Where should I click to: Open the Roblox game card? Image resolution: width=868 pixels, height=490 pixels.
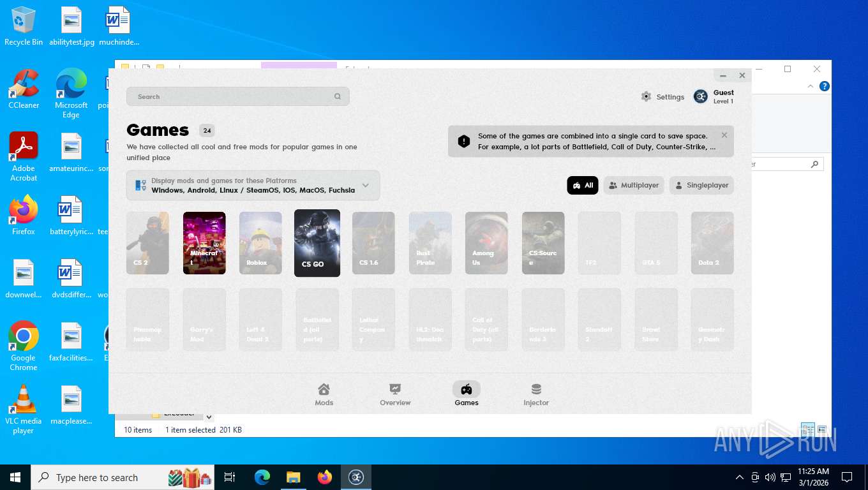260,243
